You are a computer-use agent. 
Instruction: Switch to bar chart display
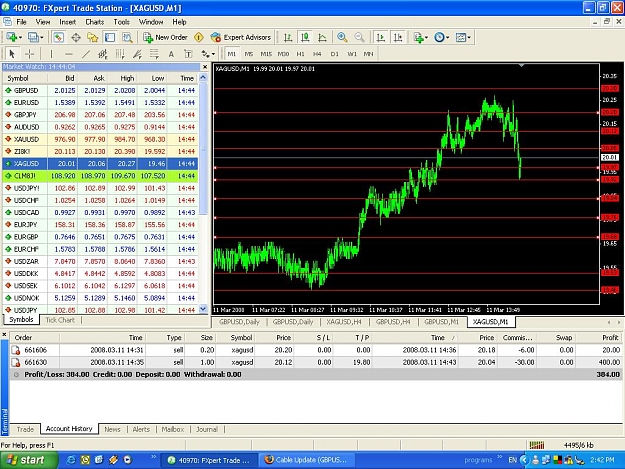pyautogui.click(x=288, y=37)
